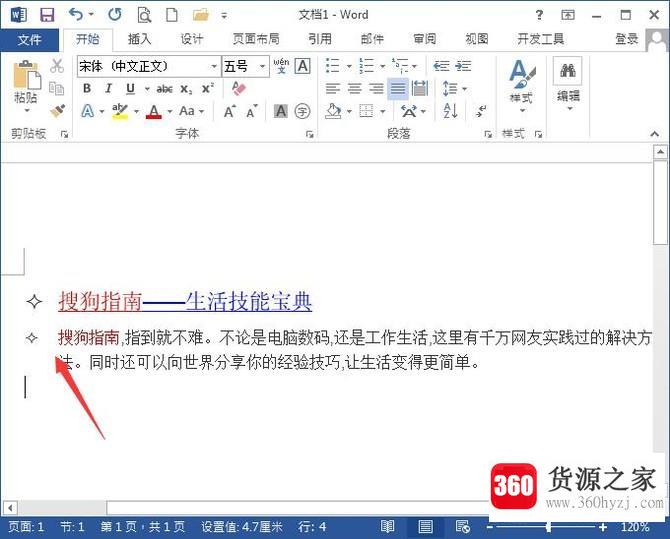Click the heading text 搜狗指南——生活技能宝典
Image resolution: width=670 pixels, height=539 pixels.
[185, 301]
